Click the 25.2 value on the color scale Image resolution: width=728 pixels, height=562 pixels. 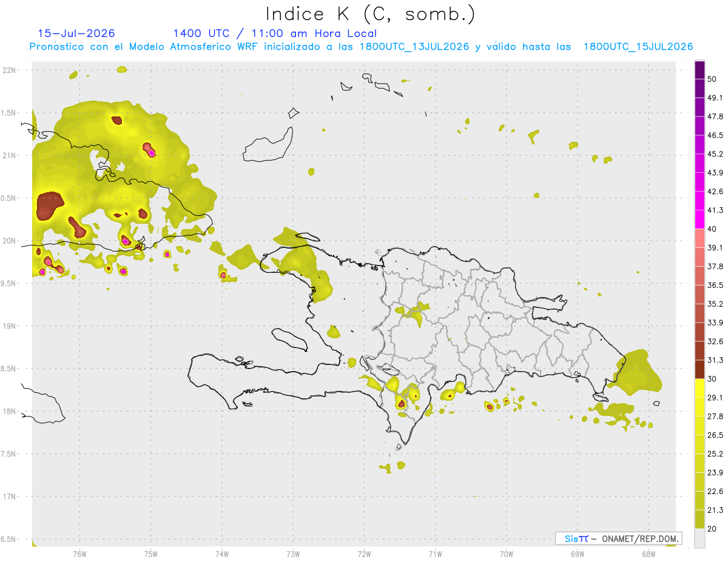coord(715,454)
